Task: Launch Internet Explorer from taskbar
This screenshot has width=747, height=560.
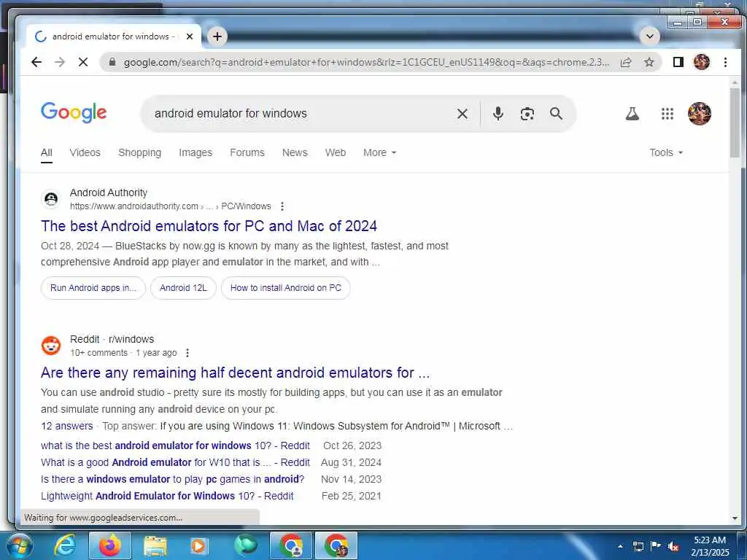Action: coord(64,545)
